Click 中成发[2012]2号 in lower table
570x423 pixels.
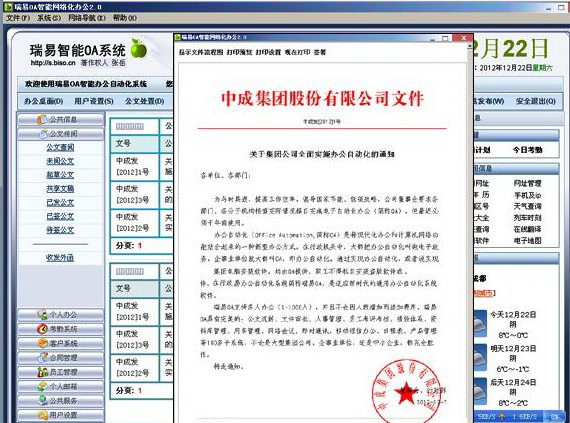132,367
